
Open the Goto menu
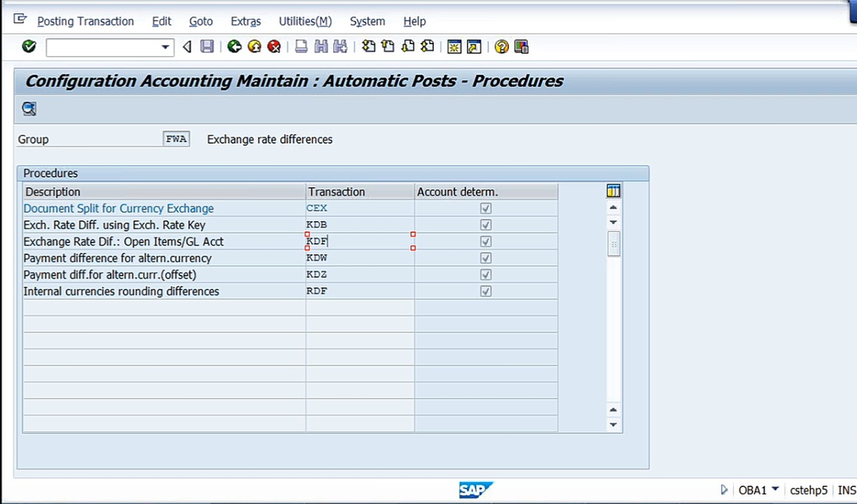201,21
